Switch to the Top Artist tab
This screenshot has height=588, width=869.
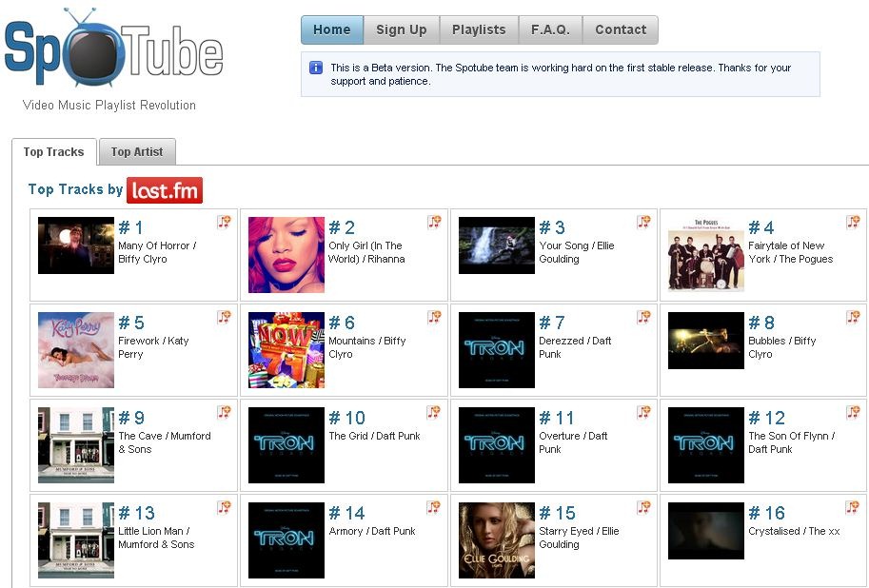[x=137, y=152]
